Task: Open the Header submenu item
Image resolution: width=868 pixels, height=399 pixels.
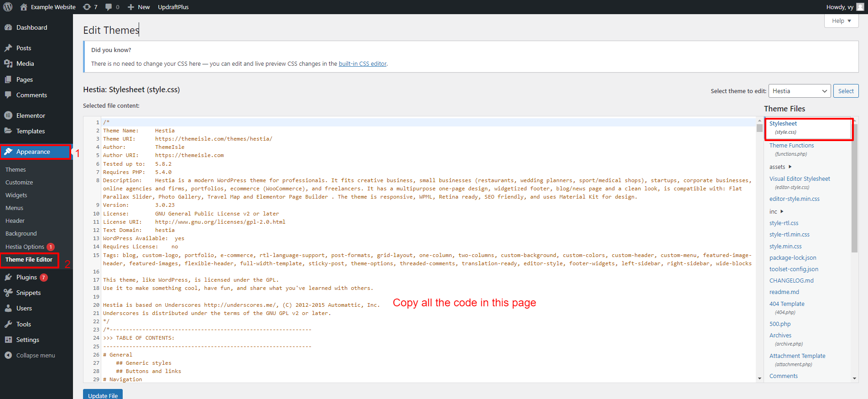Action: (15, 220)
